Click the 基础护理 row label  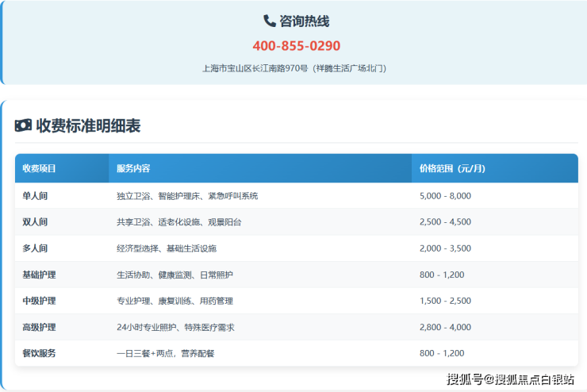pyautogui.click(x=39, y=275)
